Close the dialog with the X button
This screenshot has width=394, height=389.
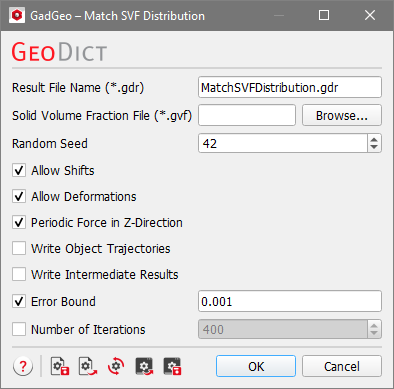(370, 15)
